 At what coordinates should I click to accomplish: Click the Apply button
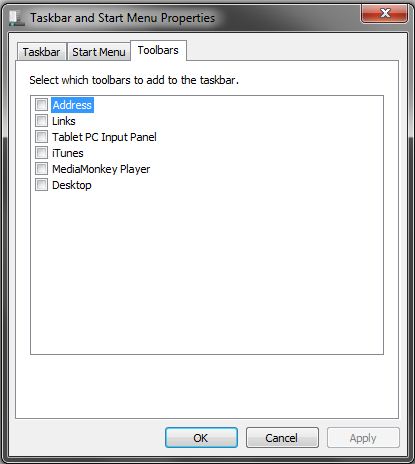pos(363,438)
